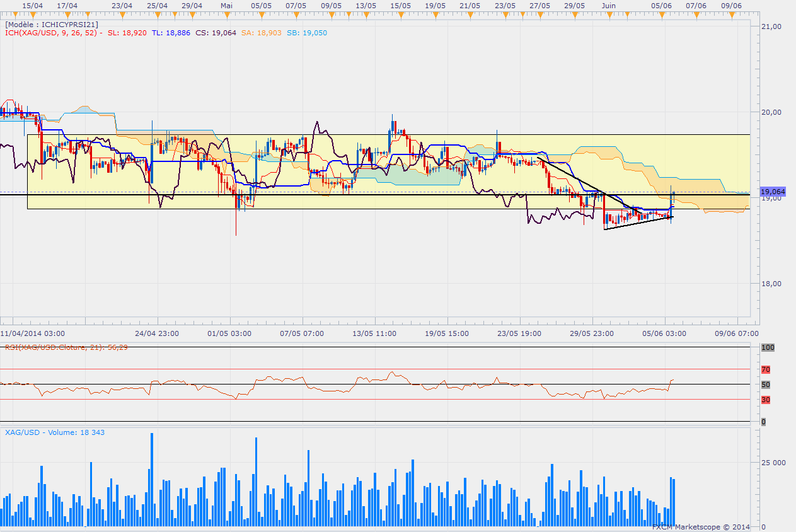Select the 27/05 date label on top axis
Image resolution: width=796 pixels, height=532 pixels.
click(x=539, y=4)
